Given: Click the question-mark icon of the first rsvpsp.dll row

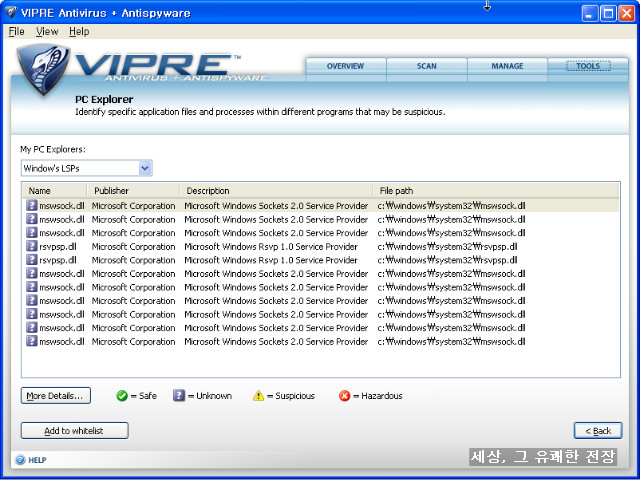Looking at the screenshot, I should click(32, 246).
